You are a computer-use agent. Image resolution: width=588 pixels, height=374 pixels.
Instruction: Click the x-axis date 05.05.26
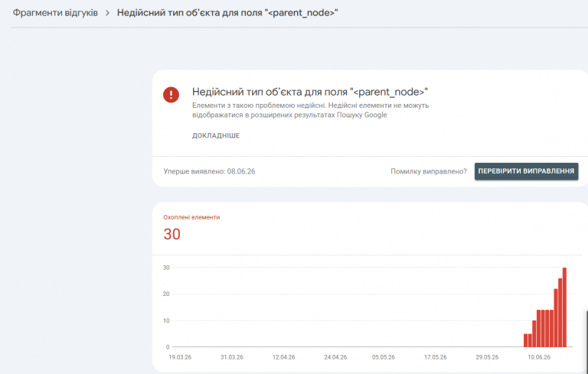[384, 357]
